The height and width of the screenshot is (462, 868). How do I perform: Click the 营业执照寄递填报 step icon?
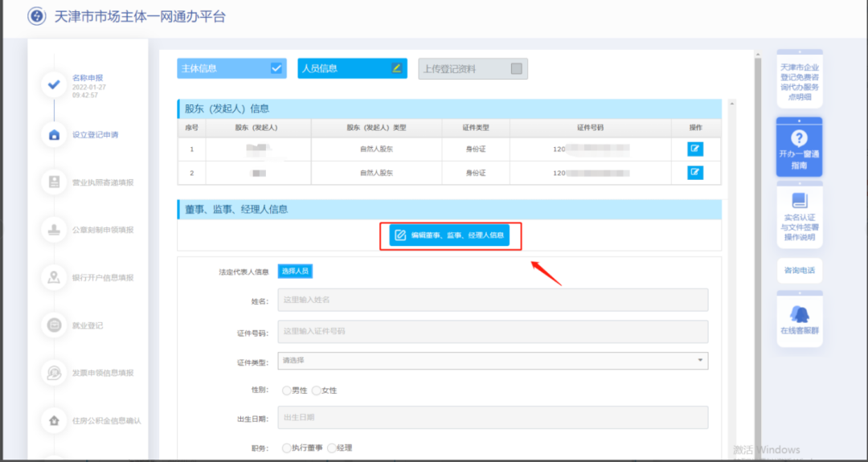tap(55, 182)
